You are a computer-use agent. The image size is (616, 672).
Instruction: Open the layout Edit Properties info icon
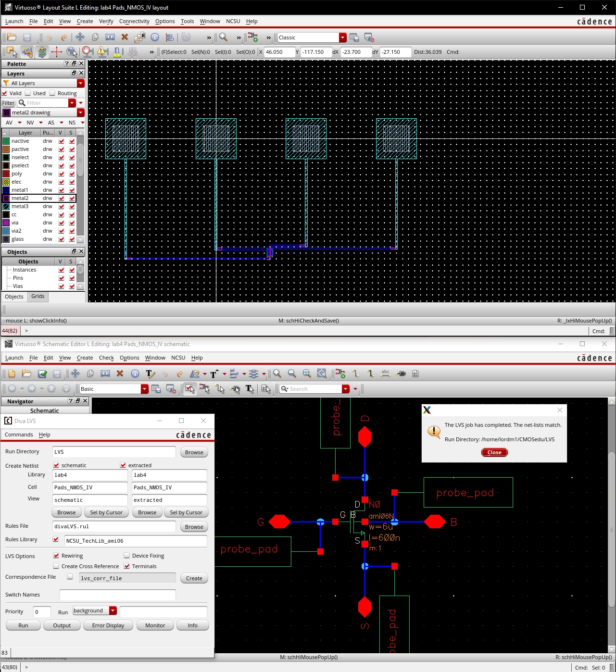pyautogui.click(x=155, y=37)
